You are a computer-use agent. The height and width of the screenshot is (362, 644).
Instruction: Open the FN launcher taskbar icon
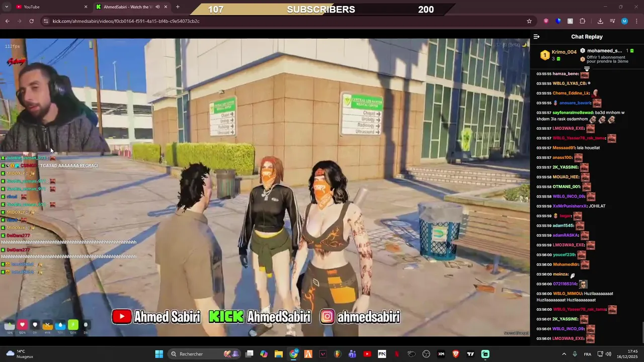382,354
